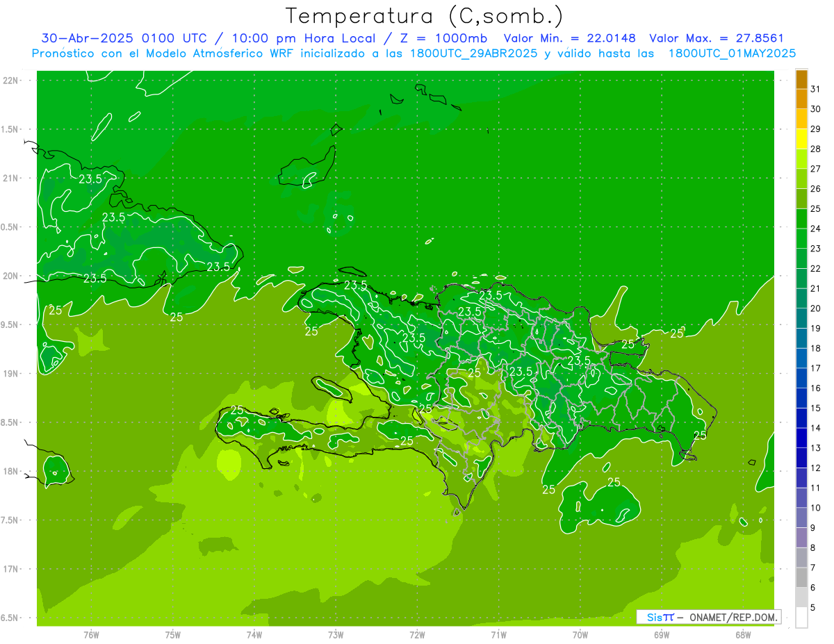Pick the legend swatch between 24 and 25
Screen dimensions: 834x644
(x=802, y=219)
